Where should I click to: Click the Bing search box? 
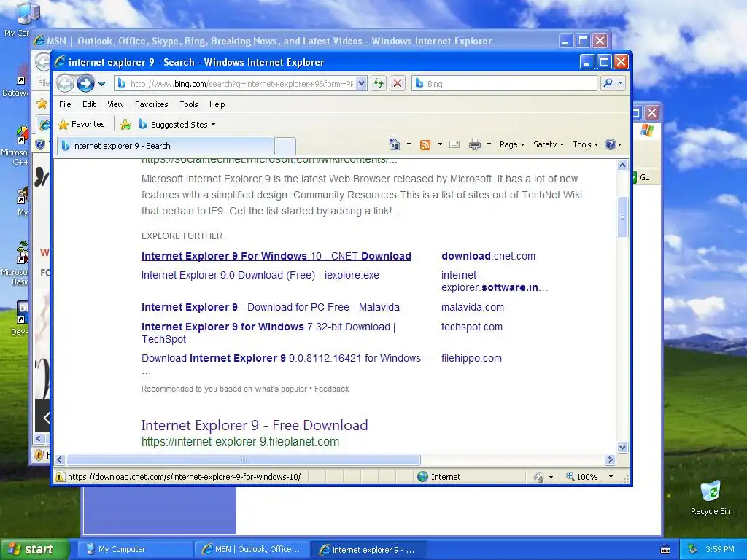(x=505, y=83)
